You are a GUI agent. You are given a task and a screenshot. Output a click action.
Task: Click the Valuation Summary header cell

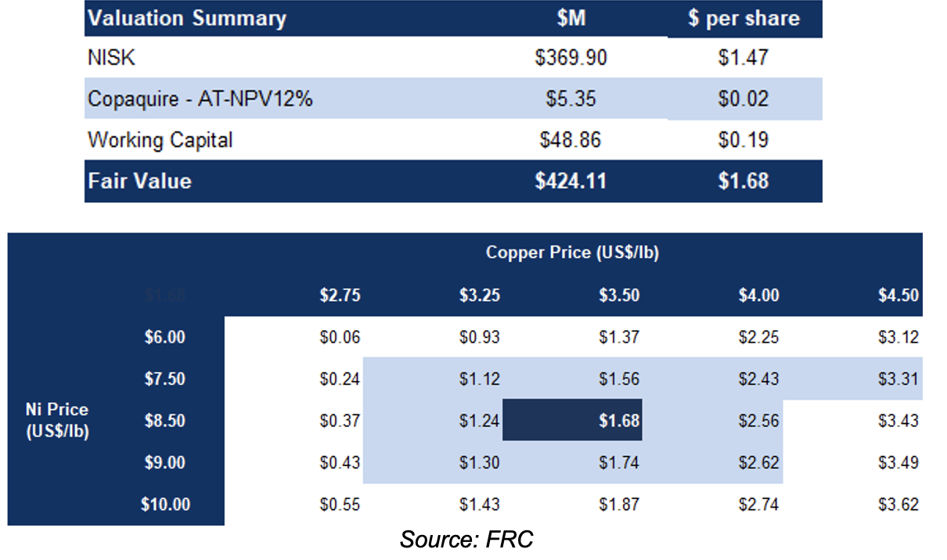point(187,19)
